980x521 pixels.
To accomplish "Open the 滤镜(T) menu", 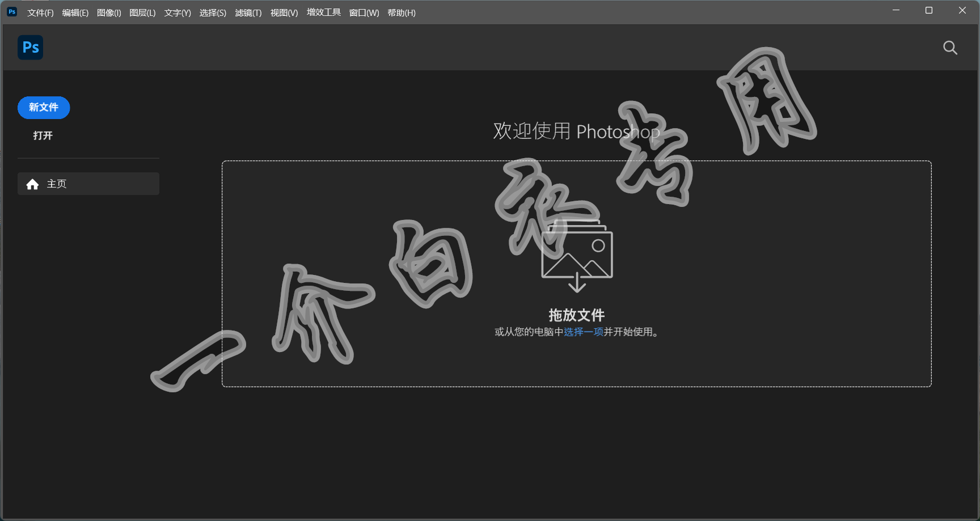I will [248, 12].
